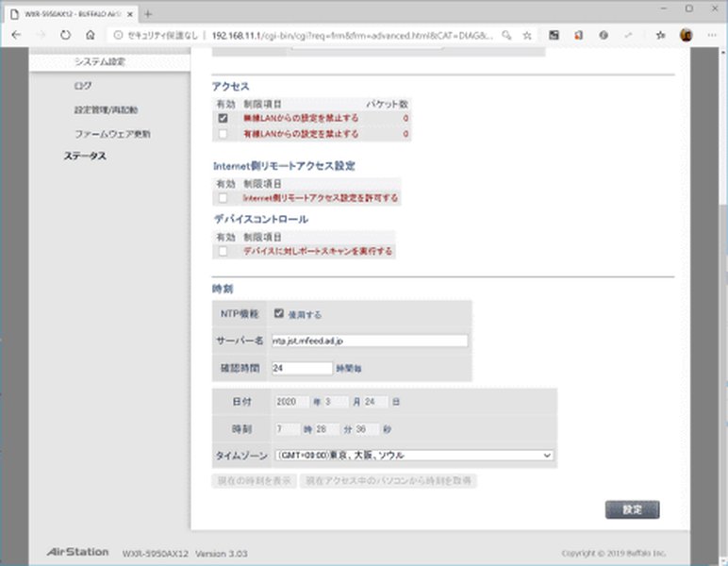The image size is (728, 566).
Task: Open the user profile avatar
Action: [687, 35]
